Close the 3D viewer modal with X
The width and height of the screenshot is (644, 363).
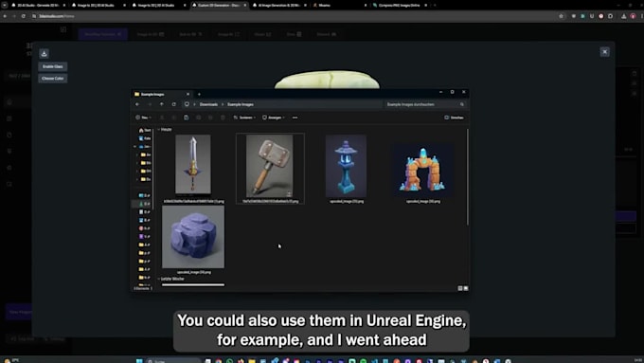click(x=604, y=52)
